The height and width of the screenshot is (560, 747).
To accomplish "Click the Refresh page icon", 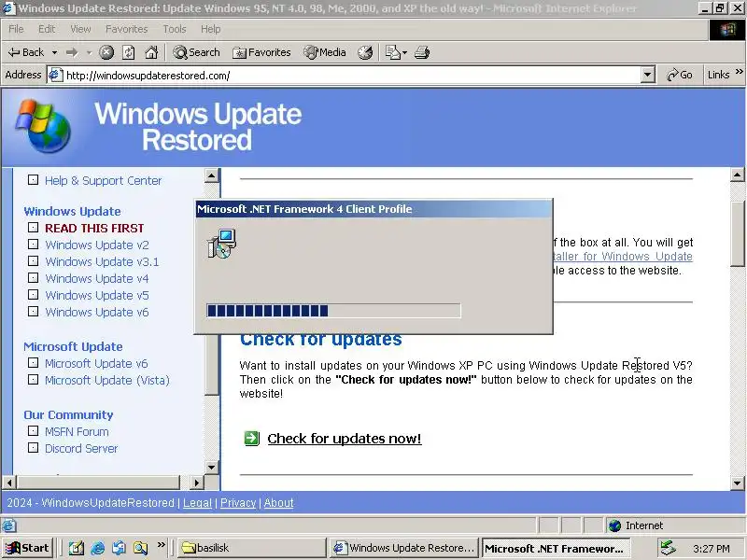I will tap(129, 52).
